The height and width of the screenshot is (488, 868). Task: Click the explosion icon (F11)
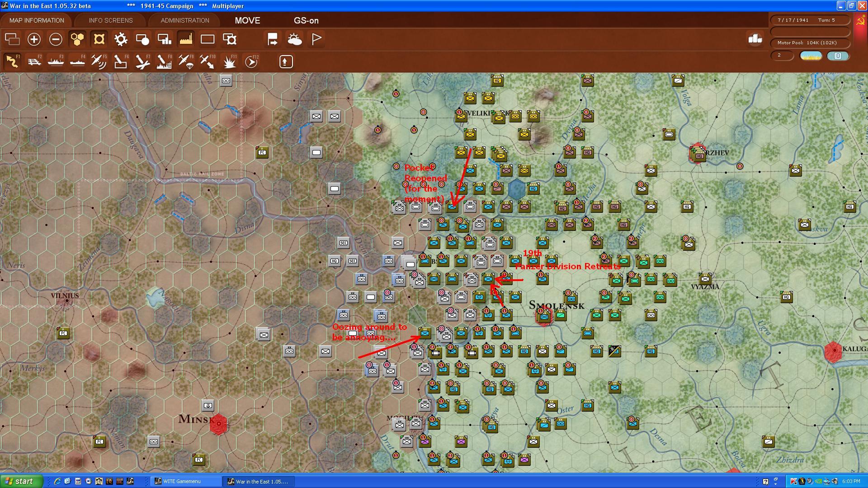click(229, 61)
